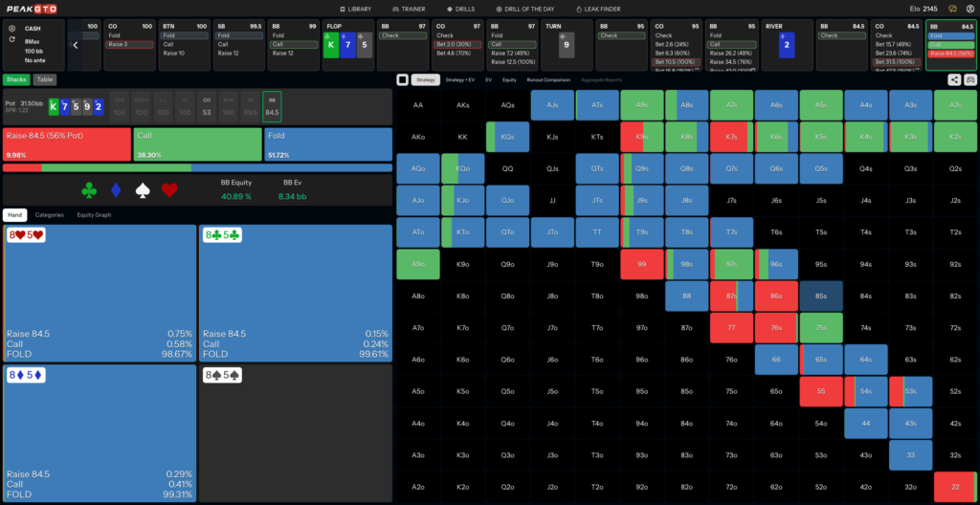Click the PeakGTO logo
This screenshot has height=505, width=980.
point(32,9)
